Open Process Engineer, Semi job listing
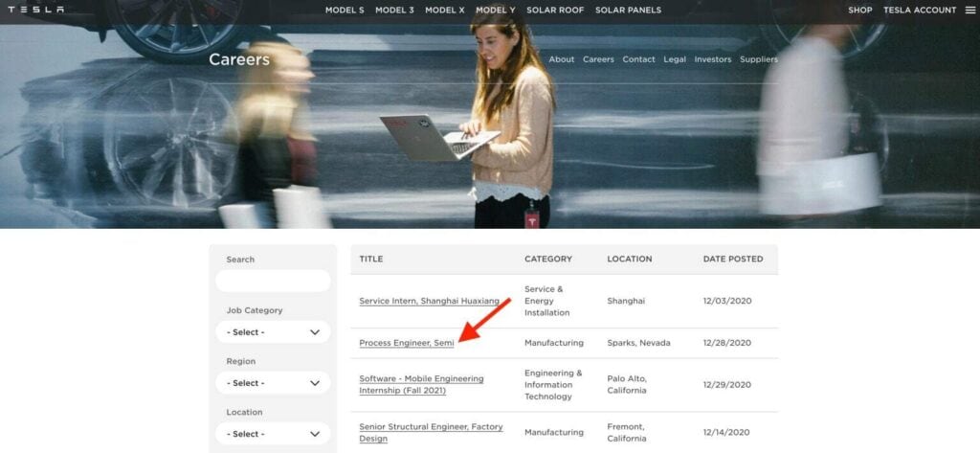The height and width of the screenshot is (453, 980). pyautogui.click(x=406, y=343)
